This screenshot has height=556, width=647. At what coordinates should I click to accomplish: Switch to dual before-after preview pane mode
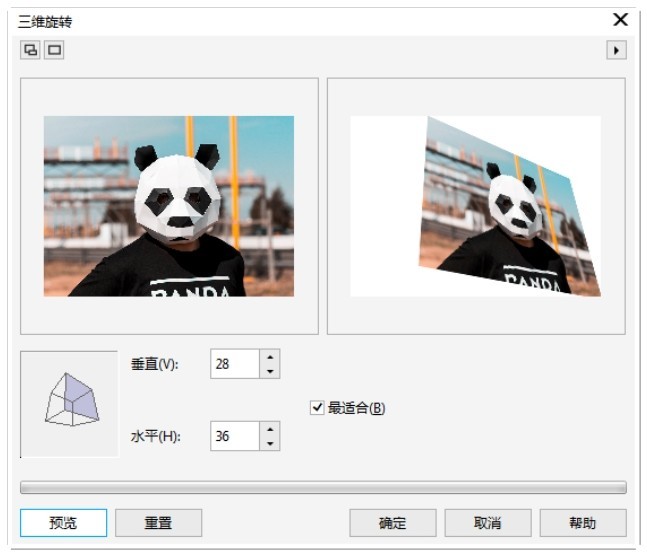30,50
